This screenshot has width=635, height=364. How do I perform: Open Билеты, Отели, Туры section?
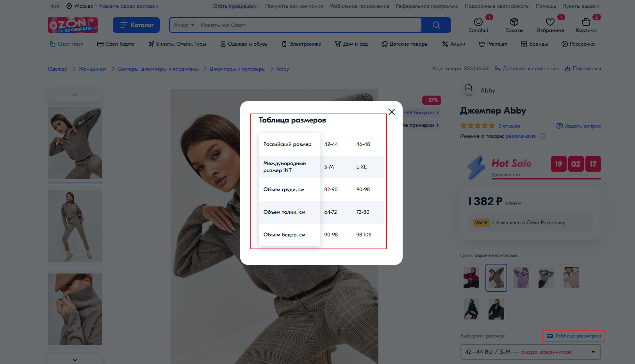point(177,44)
